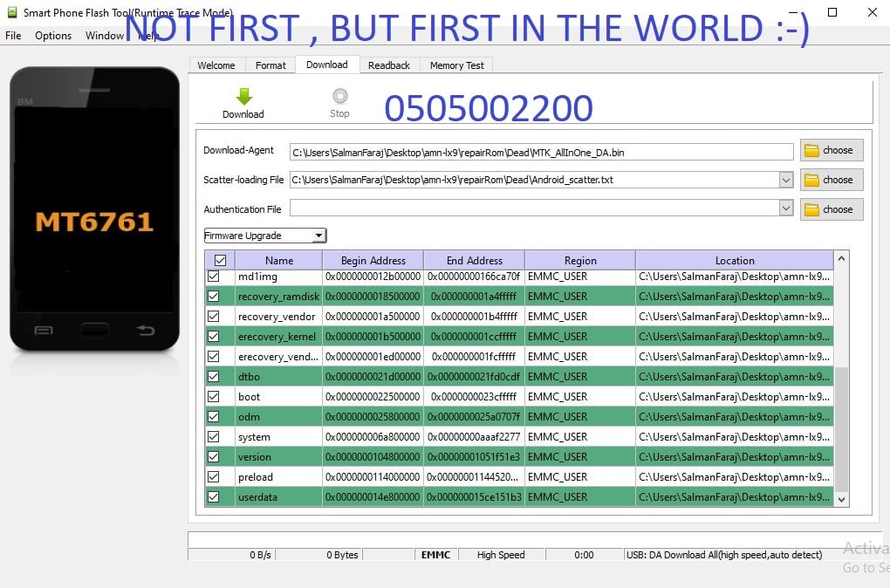Uncheck the system partition checkbox

point(214,436)
